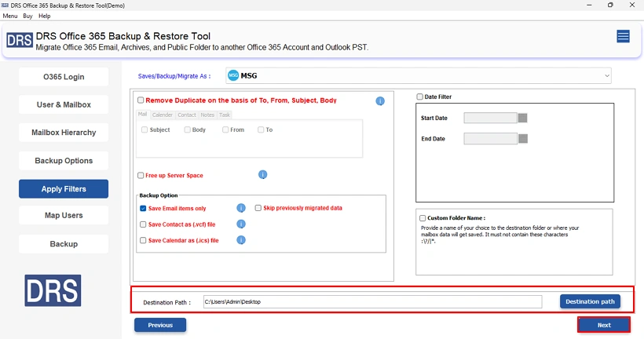Check Save Contact as (.vcf) file
The height and width of the screenshot is (339, 644).
point(143,224)
